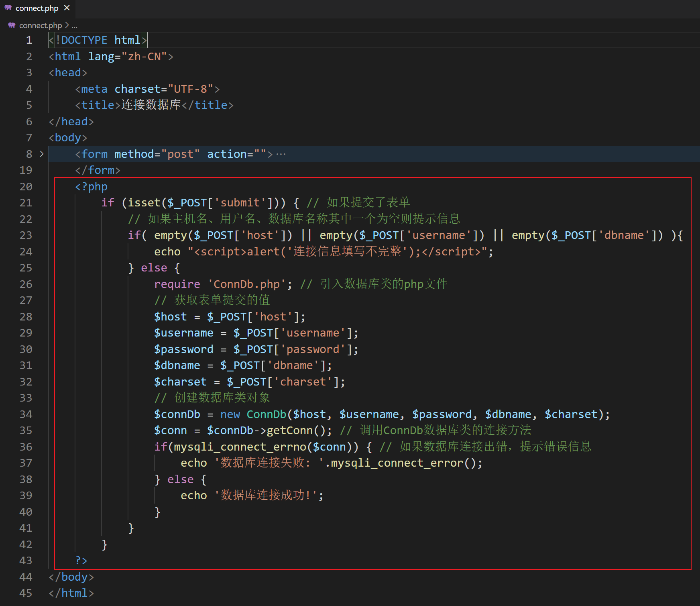Click the 'dbname' key on line 31

click(x=293, y=365)
